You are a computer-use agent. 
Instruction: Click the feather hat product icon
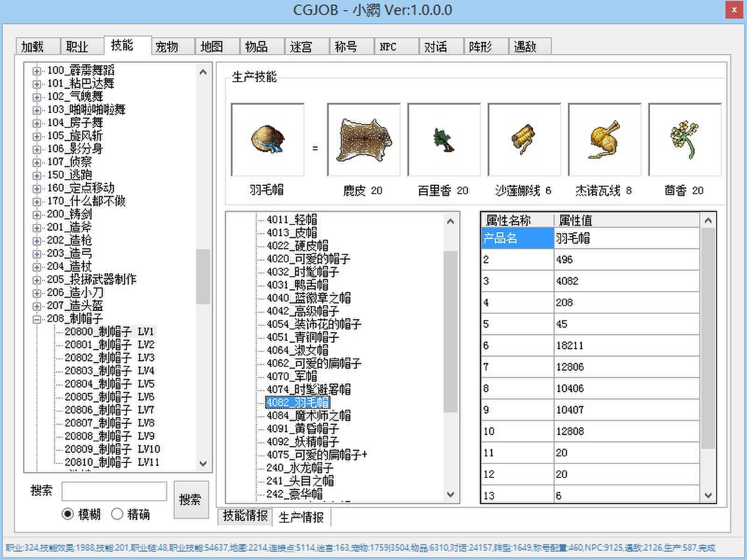click(x=267, y=140)
